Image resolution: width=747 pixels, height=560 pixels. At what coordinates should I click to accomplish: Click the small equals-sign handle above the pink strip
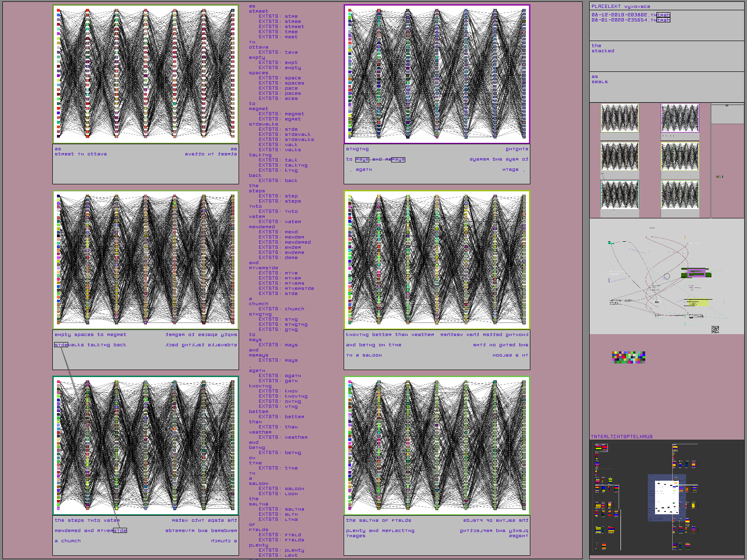[x=727, y=106]
